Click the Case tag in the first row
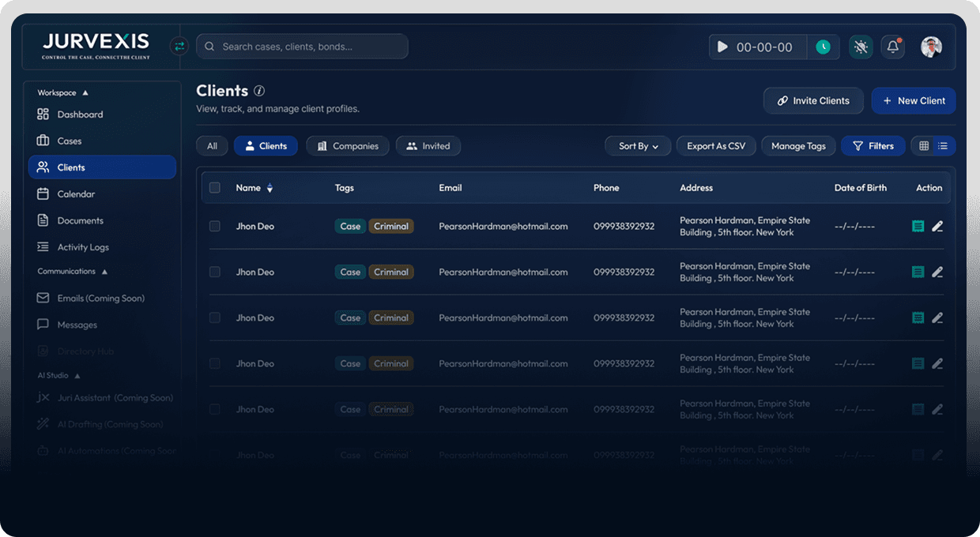This screenshot has height=537, width=980. 350,227
